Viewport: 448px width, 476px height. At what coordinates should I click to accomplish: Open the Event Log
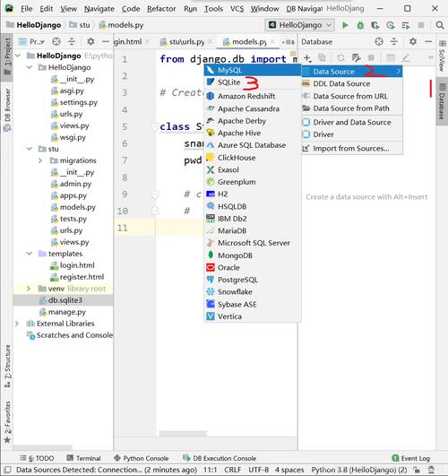pyautogui.click(x=411, y=458)
